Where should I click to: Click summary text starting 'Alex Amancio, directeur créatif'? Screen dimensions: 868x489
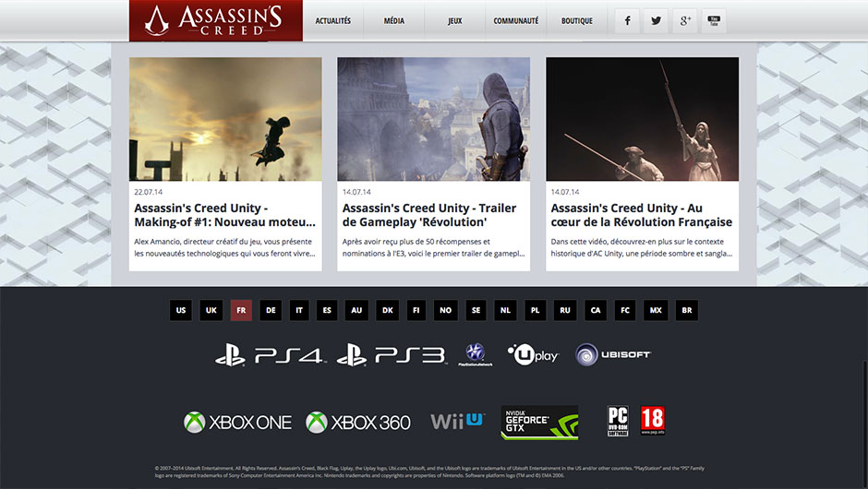click(x=224, y=247)
